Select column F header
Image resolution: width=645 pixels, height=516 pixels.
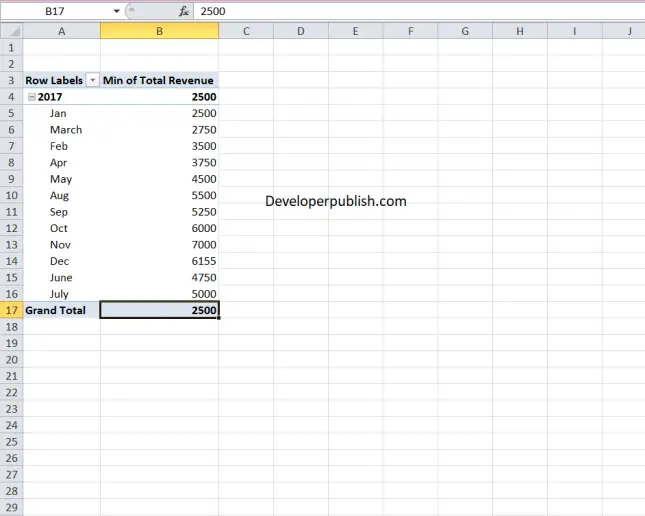point(410,31)
